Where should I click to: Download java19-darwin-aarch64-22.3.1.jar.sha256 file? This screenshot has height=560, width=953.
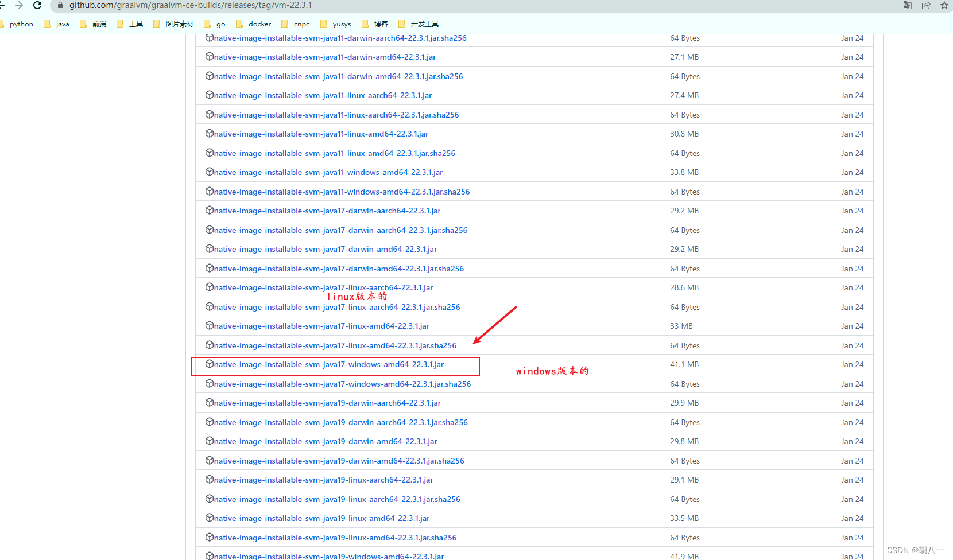click(x=341, y=422)
